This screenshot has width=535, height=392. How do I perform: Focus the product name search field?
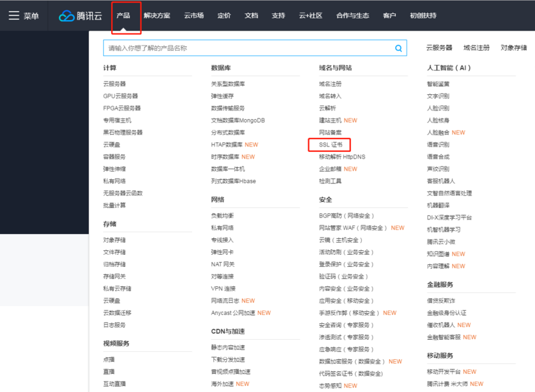pyautogui.click(x=255, y=48)
